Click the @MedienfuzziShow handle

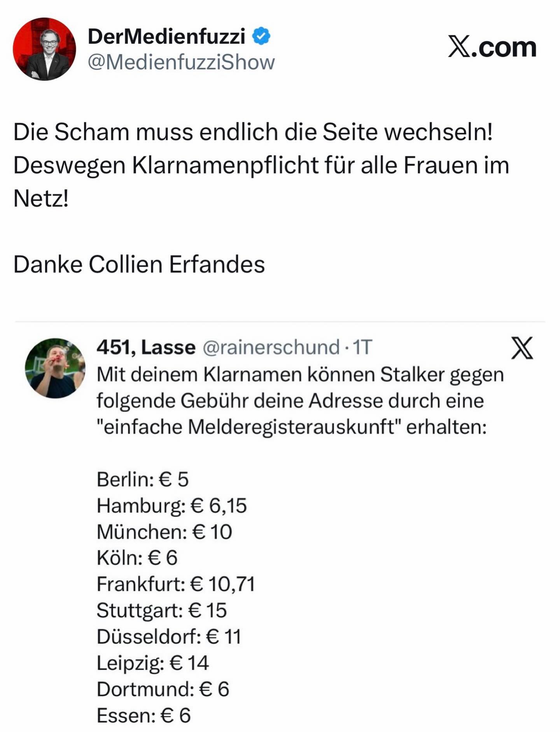(x=181, y=62)
